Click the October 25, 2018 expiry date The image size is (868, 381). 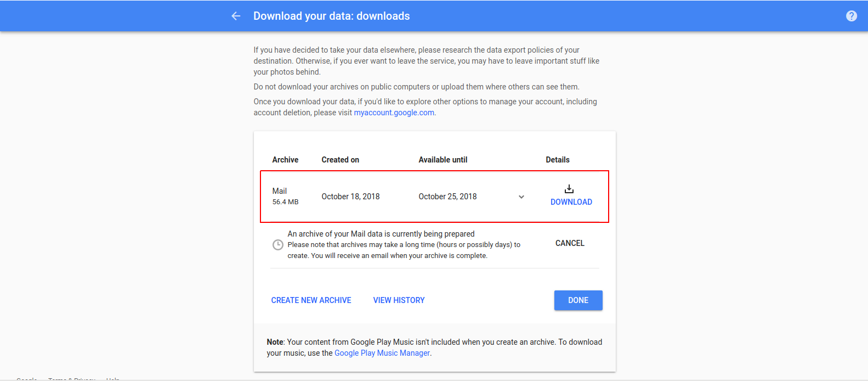click(447, 197)
